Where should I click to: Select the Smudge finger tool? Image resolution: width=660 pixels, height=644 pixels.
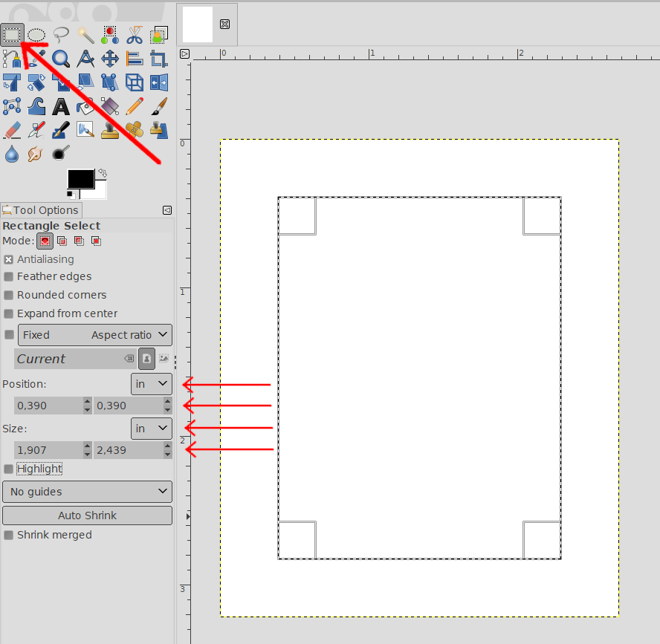tap(36, 154)
